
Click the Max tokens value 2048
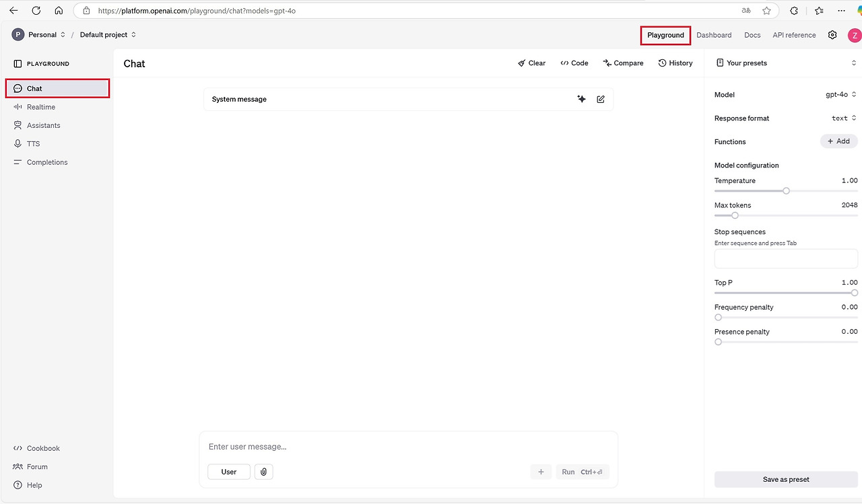(x=849, y=205)
